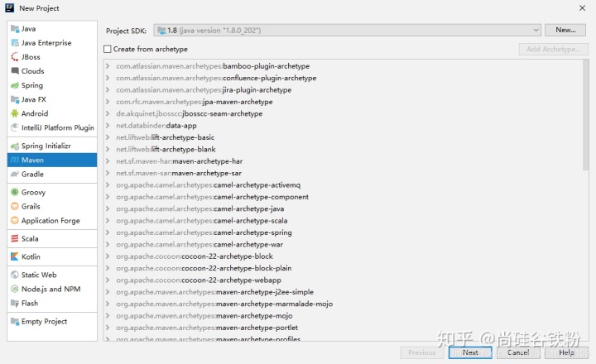Click the Kotlin icon
Image resolution: width=596 pixels, height=364 pixels.
pyautogui.click(x=15, y=256)
